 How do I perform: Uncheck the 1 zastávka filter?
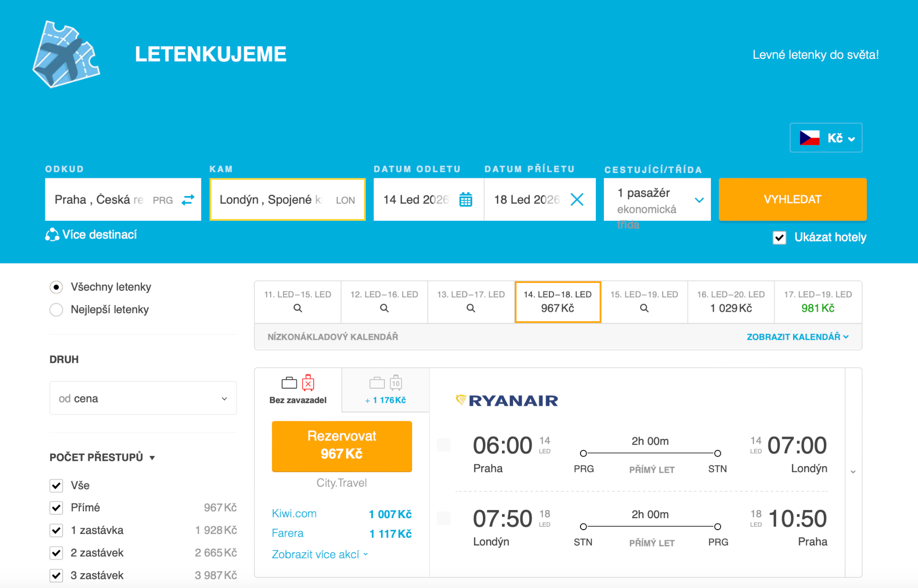(x=56, y=530)
